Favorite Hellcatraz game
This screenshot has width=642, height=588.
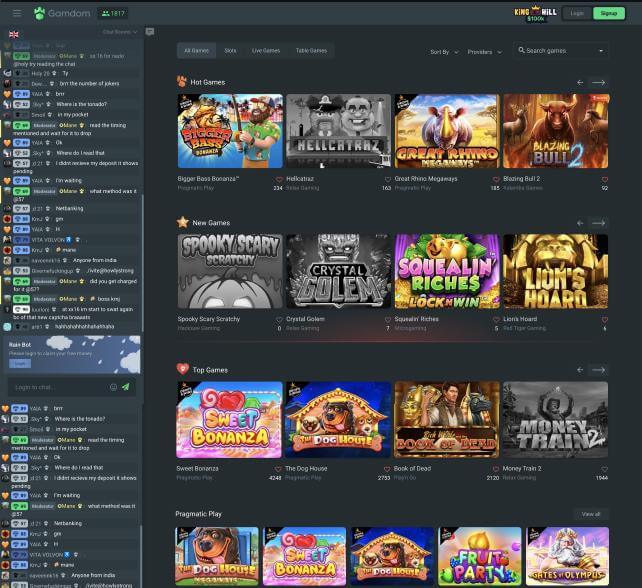388,179
